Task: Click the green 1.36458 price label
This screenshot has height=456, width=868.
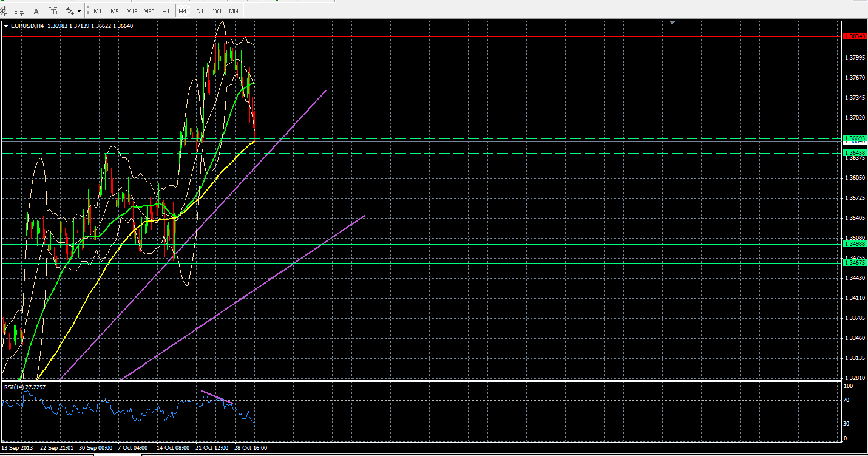Action: click(855, 152)
